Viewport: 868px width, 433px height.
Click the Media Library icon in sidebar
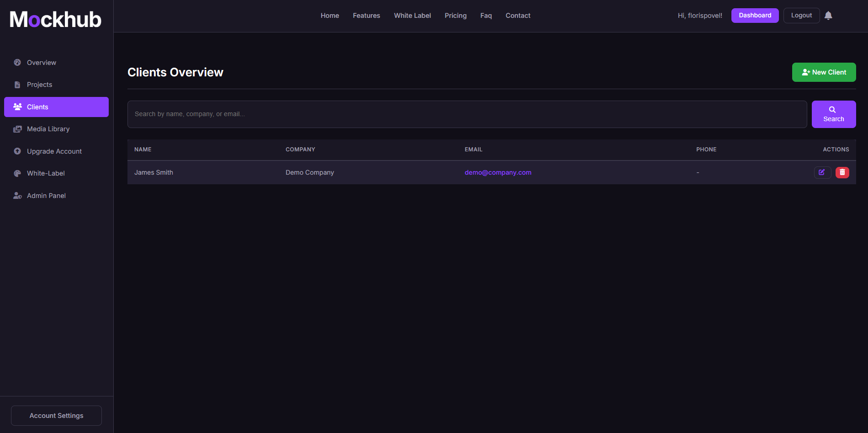click(17, 129)
